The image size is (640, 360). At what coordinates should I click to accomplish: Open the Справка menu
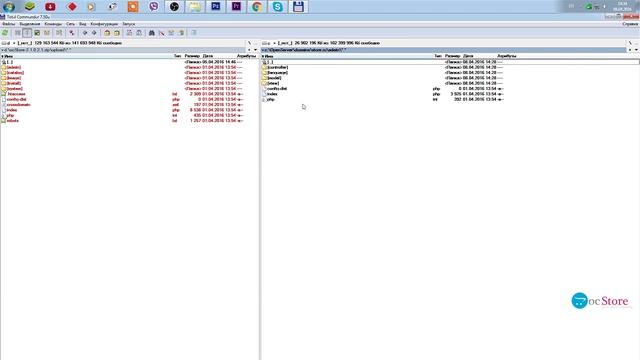[630, 24]
